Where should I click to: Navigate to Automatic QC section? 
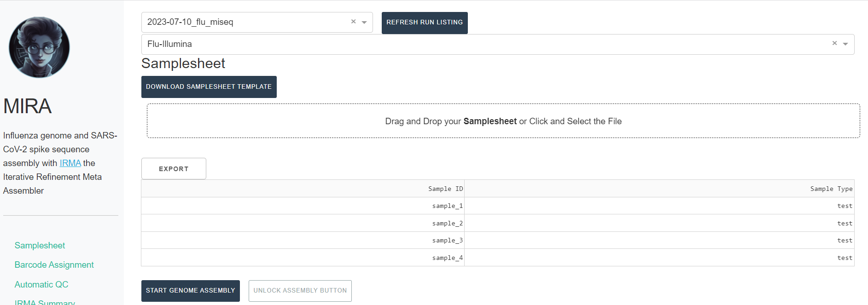click(x=41, y=285)
